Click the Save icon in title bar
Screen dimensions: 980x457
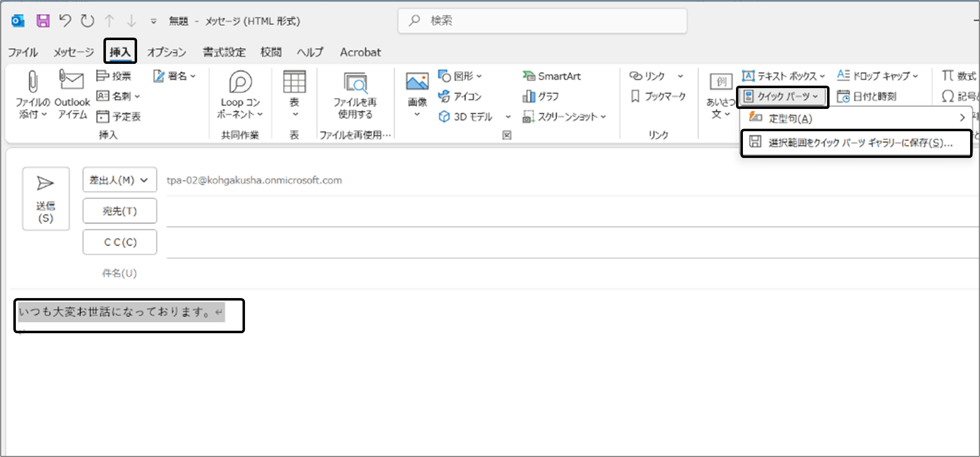click(43, 21)
